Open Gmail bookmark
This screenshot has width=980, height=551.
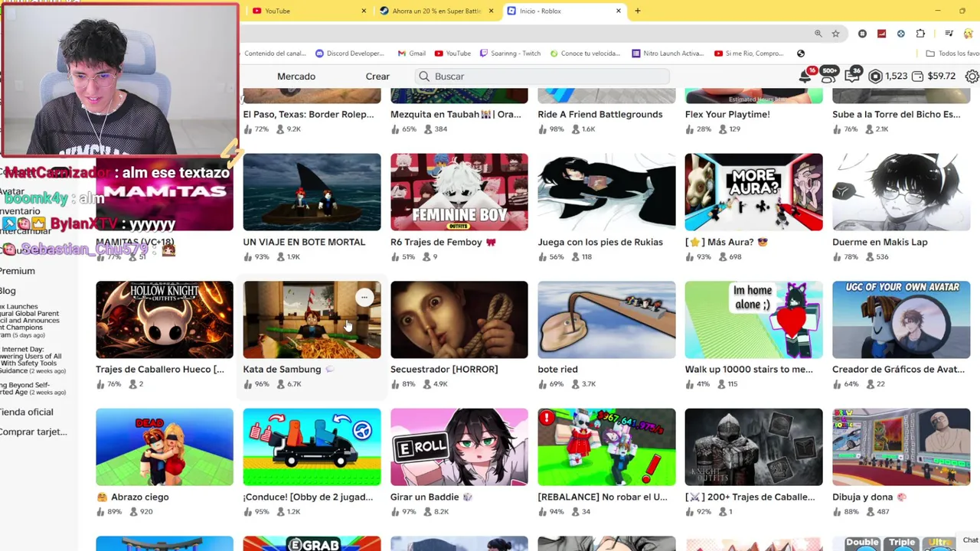(x=412, y=54)
